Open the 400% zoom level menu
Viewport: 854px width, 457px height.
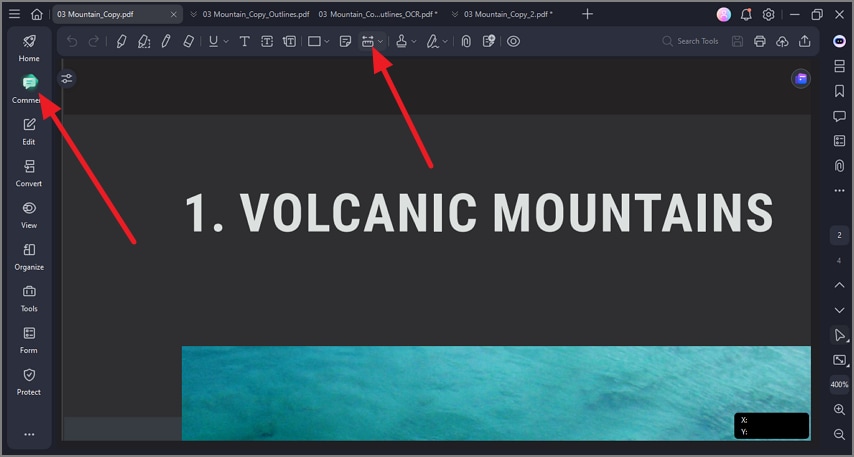839,385
